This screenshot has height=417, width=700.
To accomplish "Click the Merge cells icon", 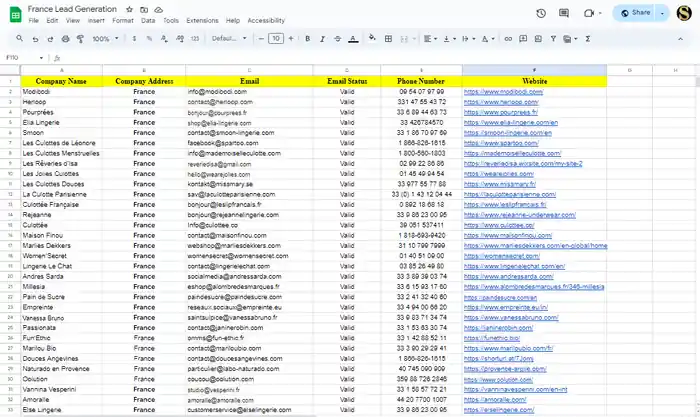I will (x=404, y=39).
